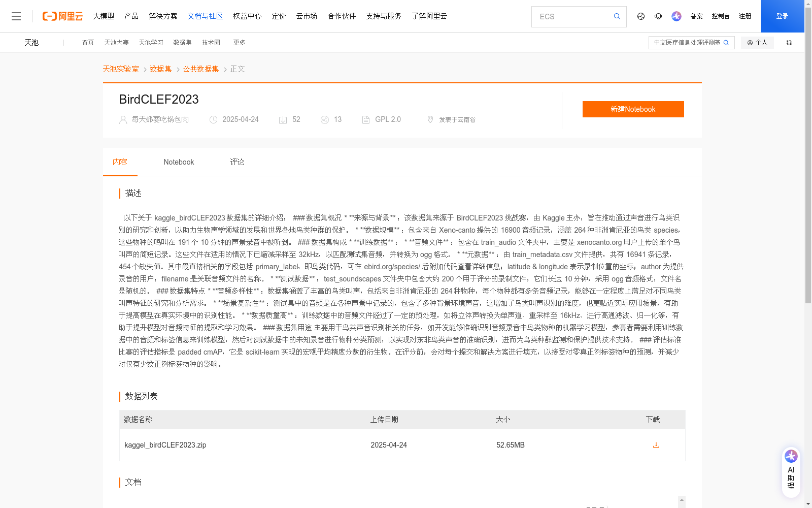Screen dimensions: 812x508
Task: Click the fullscreen toggle icon beside 个人
Action: point(789,43)
